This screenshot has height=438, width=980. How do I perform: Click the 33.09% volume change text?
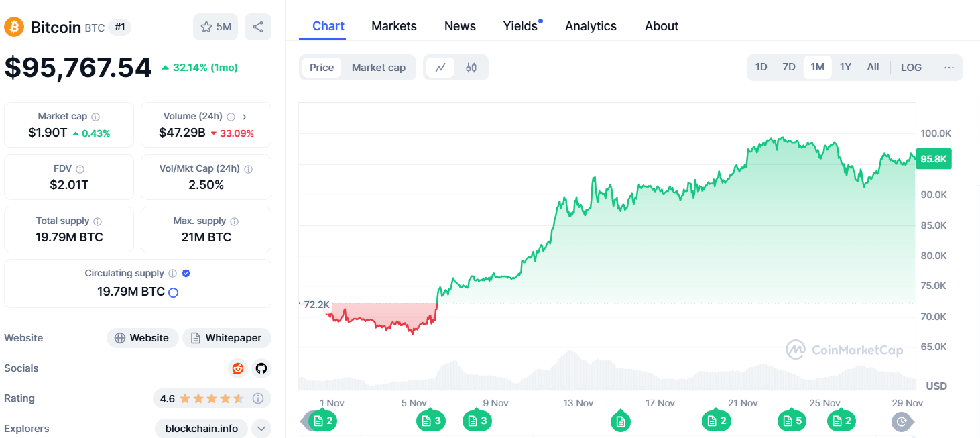point(233,133)
